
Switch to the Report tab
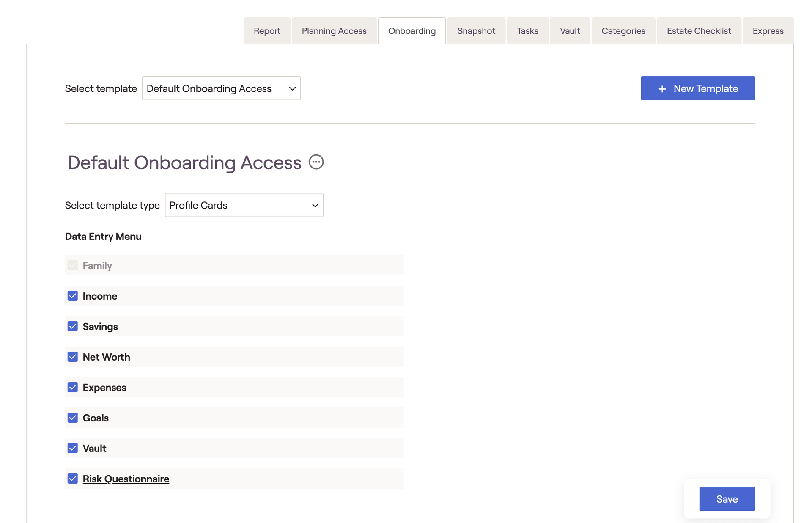coord(267,31)
